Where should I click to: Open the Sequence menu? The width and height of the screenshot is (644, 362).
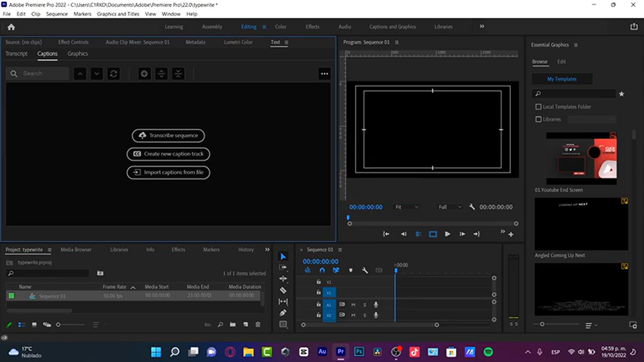tap(57, 14)
